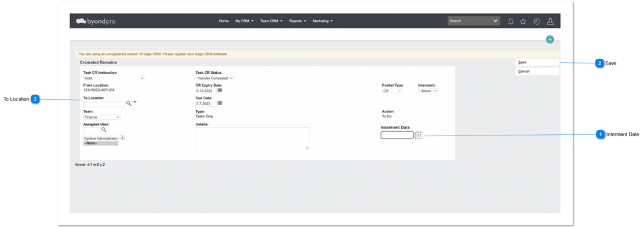
Task: Open the My CRM menu
Action: [245, 21]
